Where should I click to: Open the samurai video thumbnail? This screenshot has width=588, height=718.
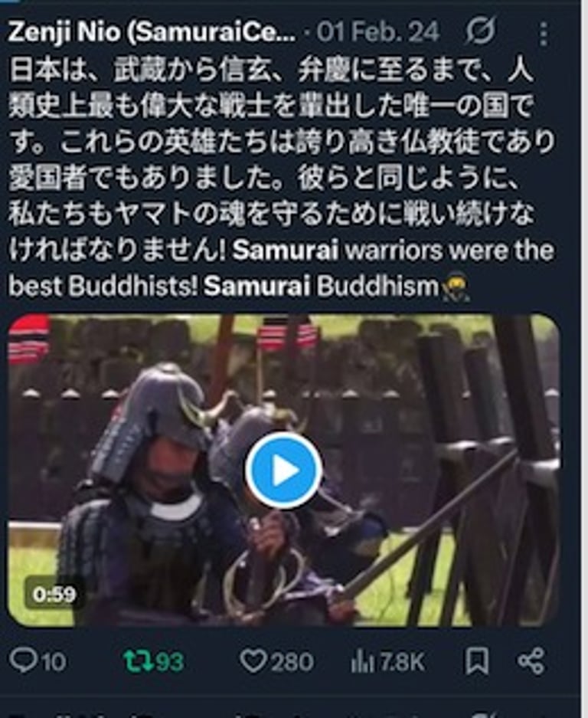pos(284,470)
